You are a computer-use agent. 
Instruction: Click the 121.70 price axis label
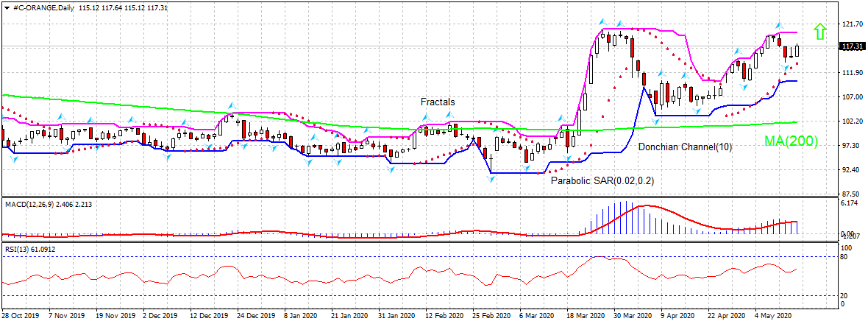pos(851,24)
